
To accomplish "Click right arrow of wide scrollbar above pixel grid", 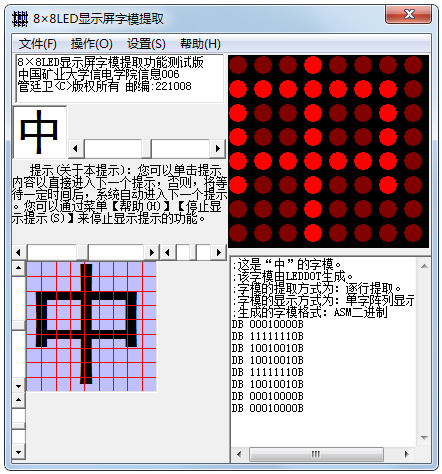I will [152, 252].
